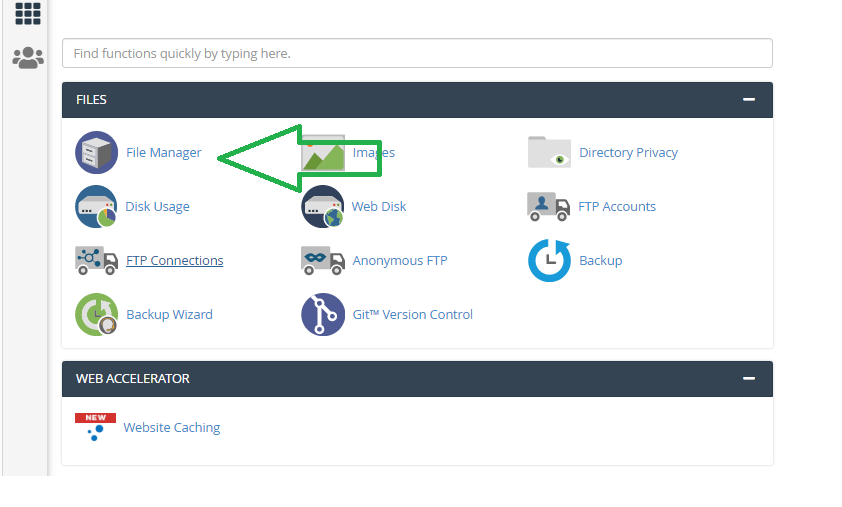Screen dimensions: 842x507
Task: Click the WEB ACCELERATOR header title
Action: pyautogui.click(x=133, y=379)
